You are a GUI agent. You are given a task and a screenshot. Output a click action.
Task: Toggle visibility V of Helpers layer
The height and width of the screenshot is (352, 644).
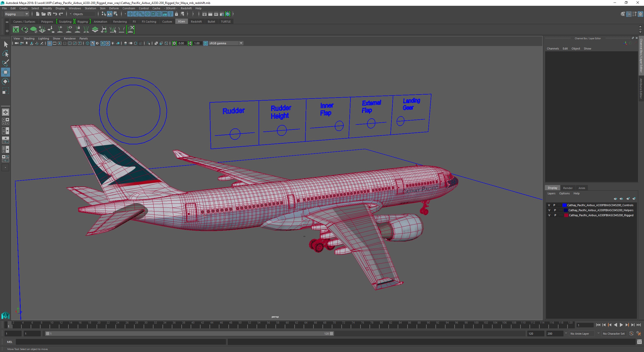549,210
